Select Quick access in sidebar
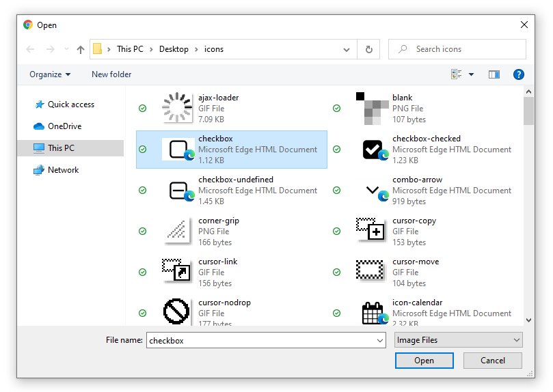Screen dimensions: 553x392 pyautogui.click(x=71, y=104)
